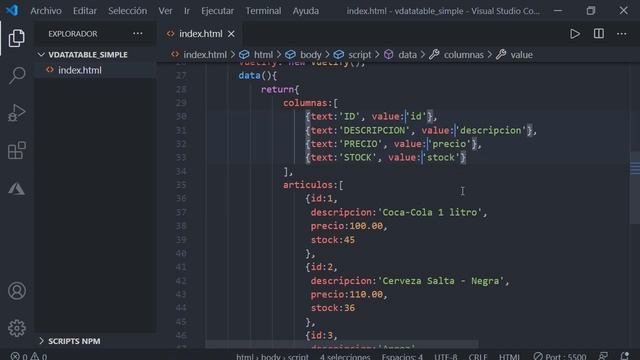The image size is (640, 360).
Task: Open the Selección menu
Action: pyautogui.click(x=127, y=11)
